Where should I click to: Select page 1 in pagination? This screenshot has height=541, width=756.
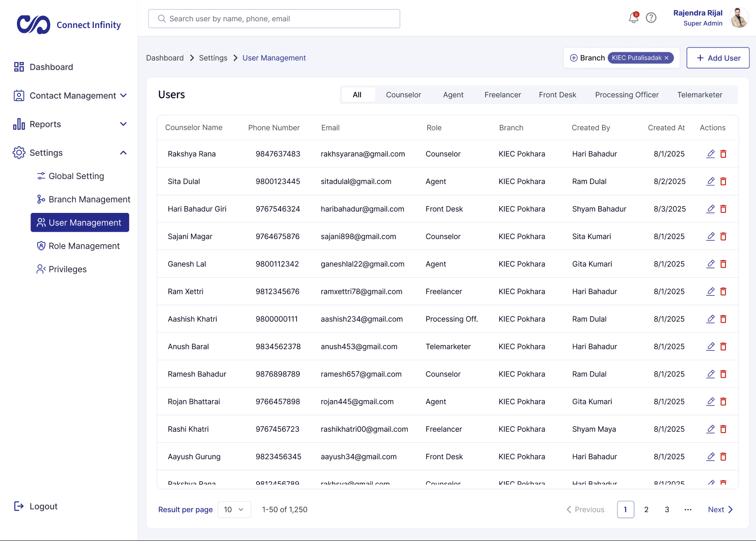(x=625, y=510)
